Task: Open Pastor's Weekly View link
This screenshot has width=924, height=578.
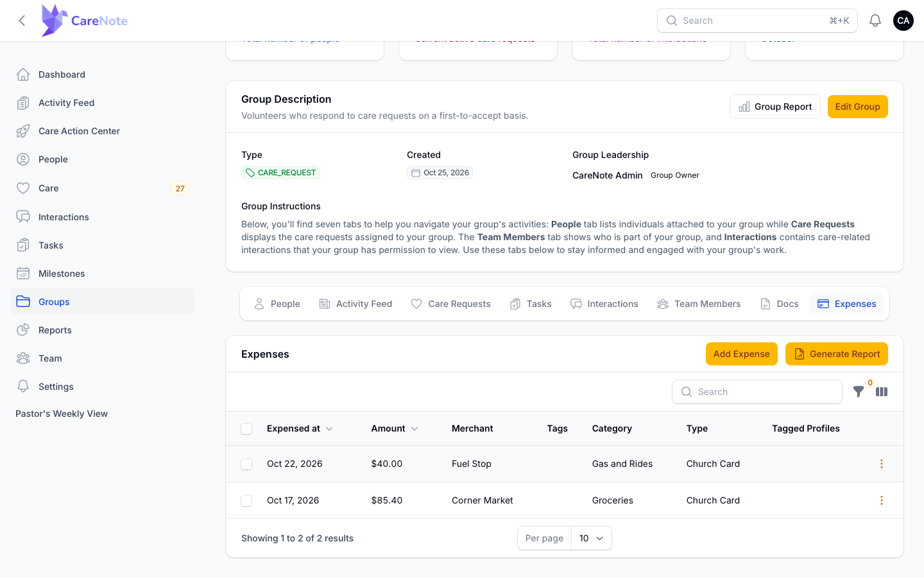Action: click(62, 414)
